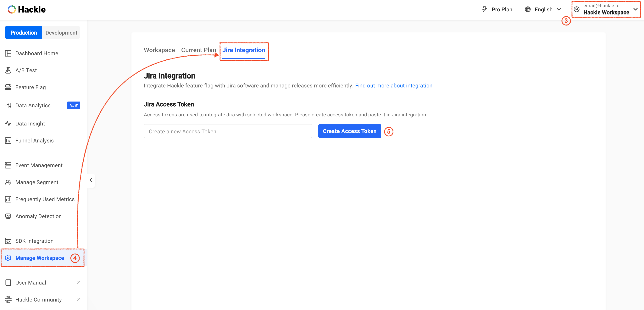
Task: Click the Feature Flag toggle icon
Action: 8,87
